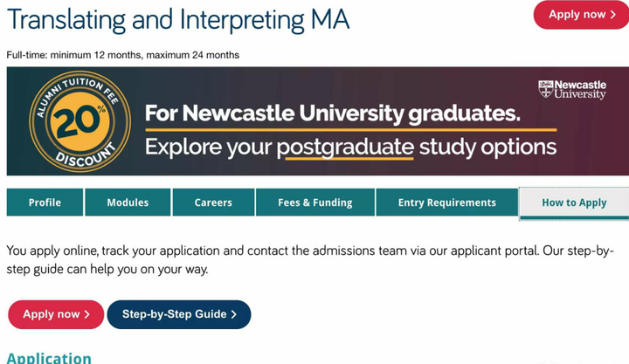Screen dimensions: 629x364
Task: Click the full-time duration text line
Action: (x=122, y=55)
